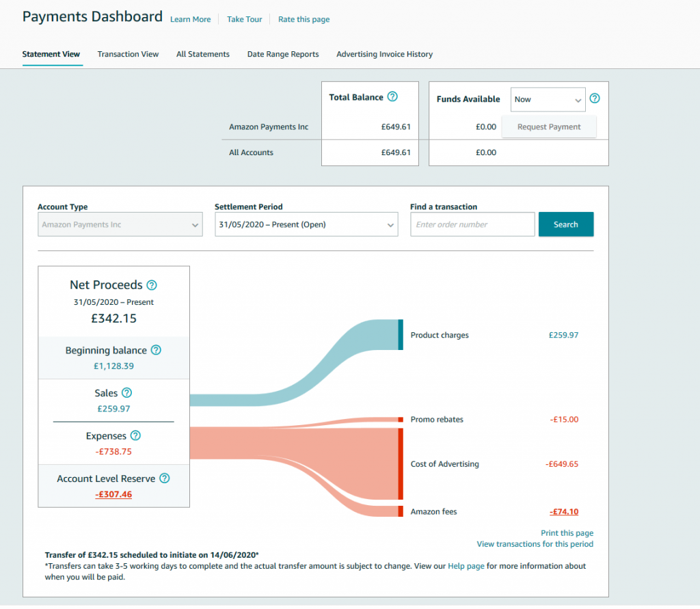Screen dimensions: 700x609
Task: Click the Search button
Action: pyautogui.click(x=565, y=225)
